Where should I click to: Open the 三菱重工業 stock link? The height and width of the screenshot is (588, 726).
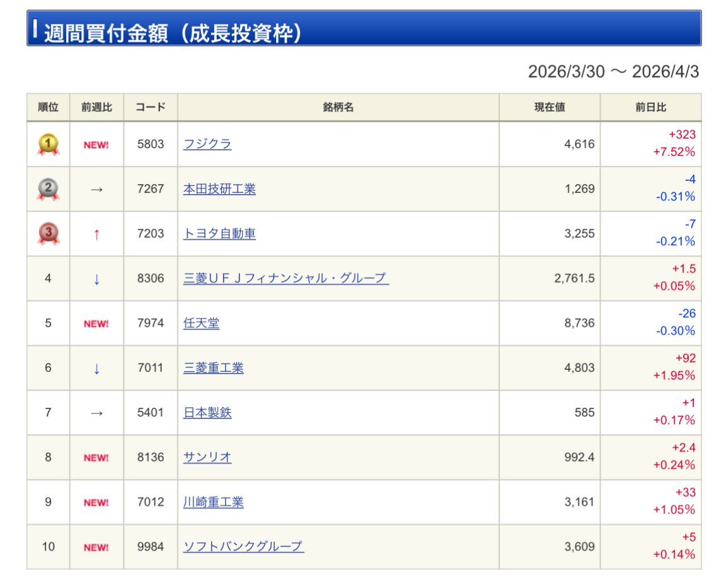(x=214, y=367)
